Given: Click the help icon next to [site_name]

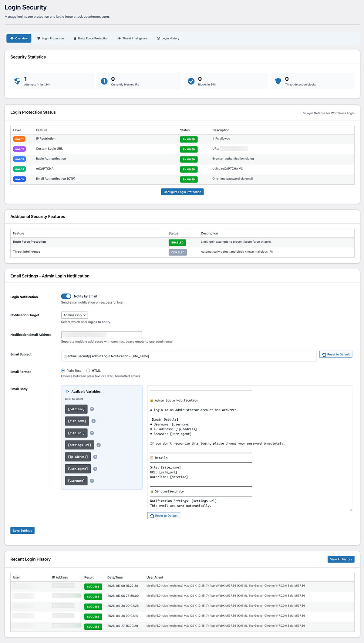Looking at the screenshot, I should tap(93, 421).
